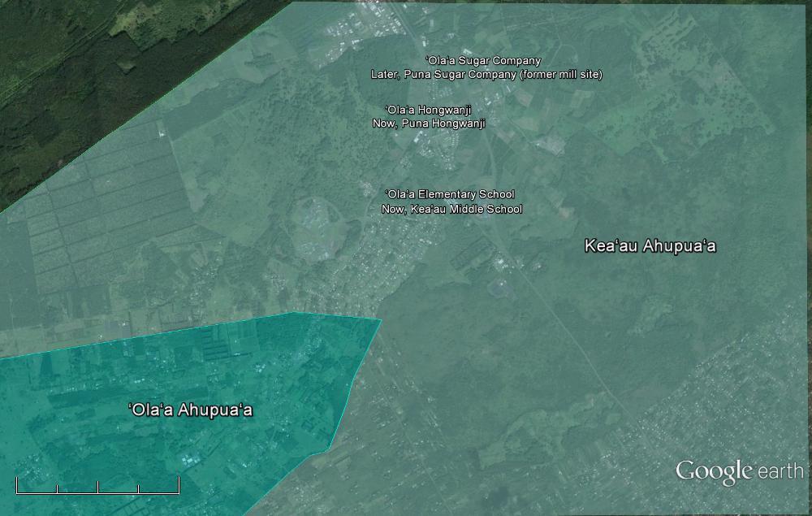Click the 'Ola'a Sugar Company label
The height and width of the screenshot is (516, 812).
(483, 61)
